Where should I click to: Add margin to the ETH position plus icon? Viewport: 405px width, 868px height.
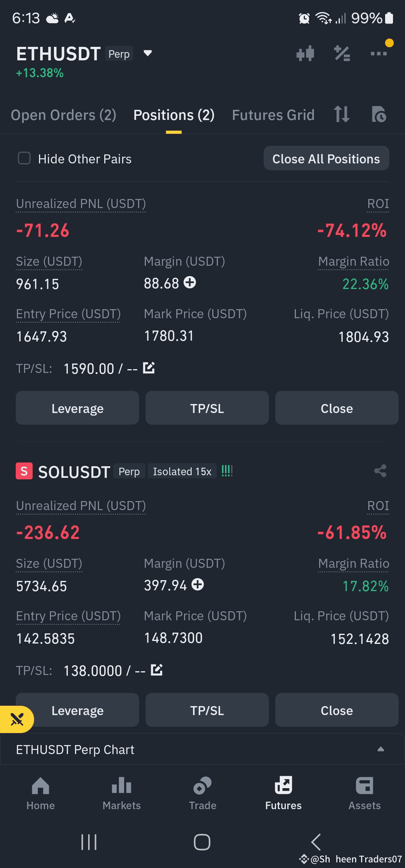coord(190,282)
